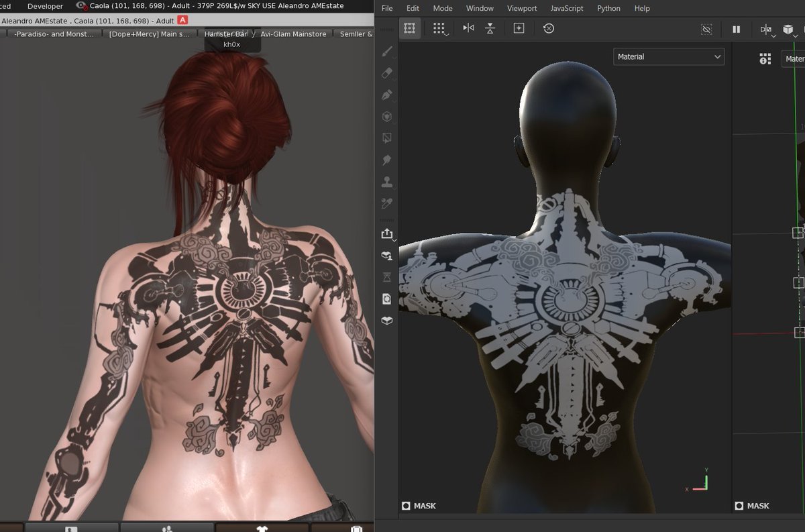This screenshot has width=805, height=532.
Task: Select the Material picker eyedropper tool
Action: coord(387,203)
